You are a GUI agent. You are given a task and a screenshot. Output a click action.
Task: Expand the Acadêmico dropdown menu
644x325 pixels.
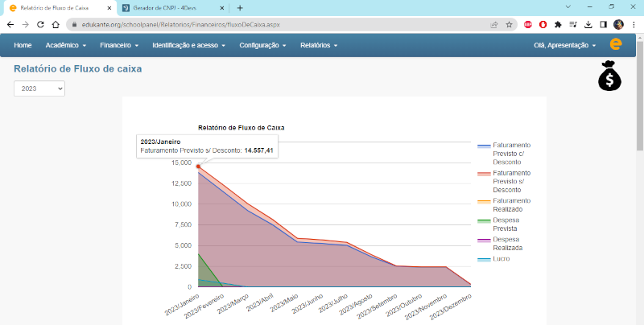(x=66, y=45)
